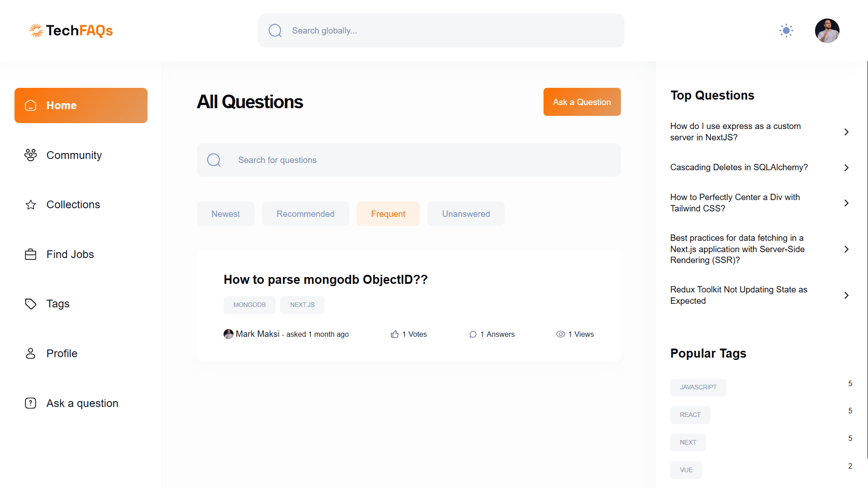The image size is (868, 488).
Task: Open chevron next to express custom server question
Action: [846, 132]
